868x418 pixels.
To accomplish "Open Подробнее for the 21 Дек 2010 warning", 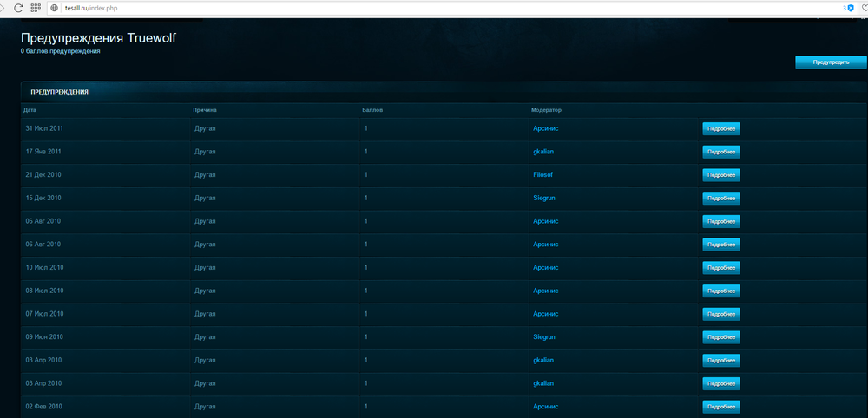I will pos(721,175).
